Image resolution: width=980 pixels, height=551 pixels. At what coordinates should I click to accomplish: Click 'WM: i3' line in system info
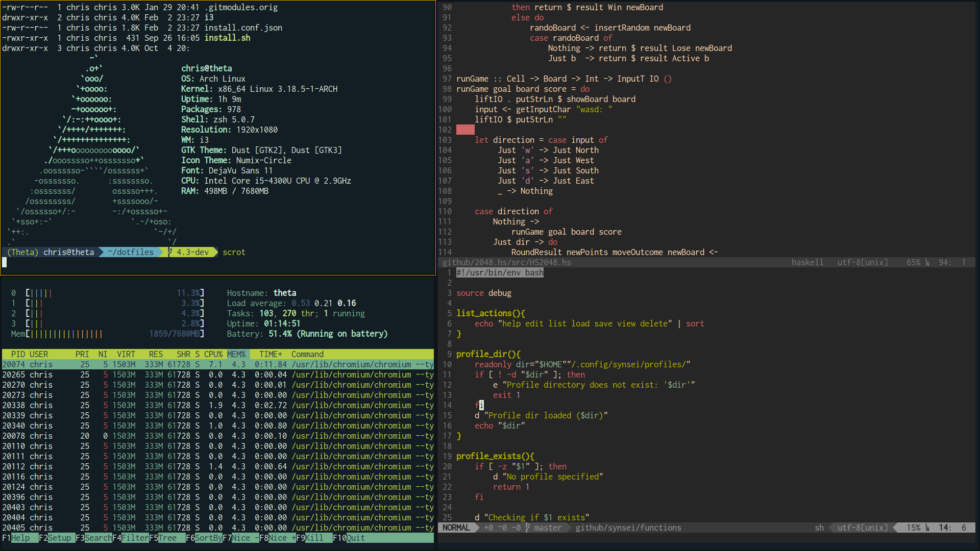tap(195, 140)
